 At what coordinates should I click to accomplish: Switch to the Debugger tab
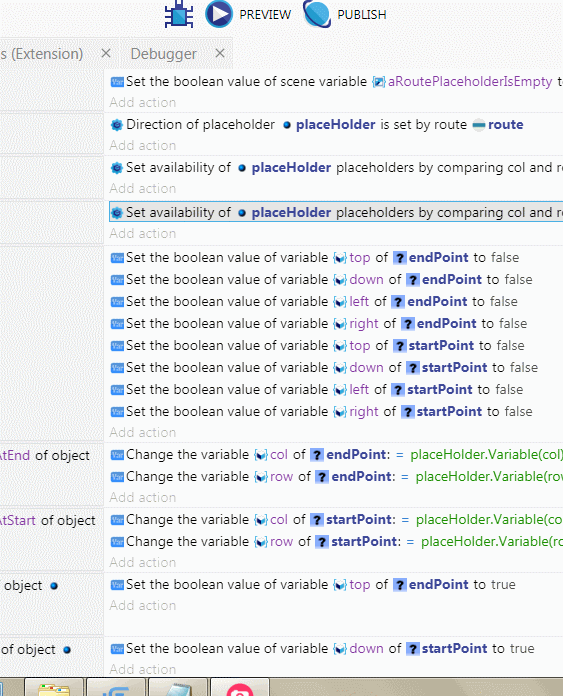[x=163, y=54]
